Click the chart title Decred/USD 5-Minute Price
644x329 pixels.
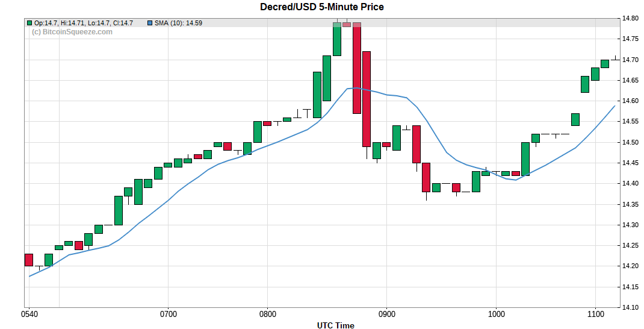pyautogui.click(x=322, y=7)
